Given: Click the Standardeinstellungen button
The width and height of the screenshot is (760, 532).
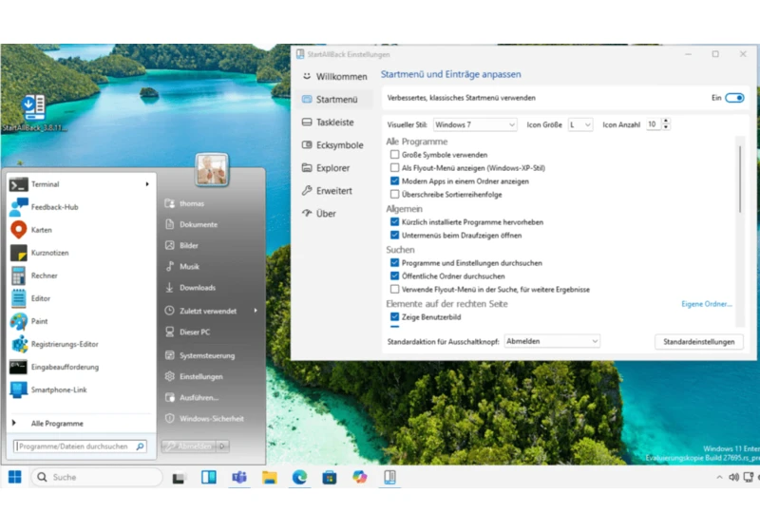Looking at the screenshot, I should pyautogui.click(x=699, y=342).
